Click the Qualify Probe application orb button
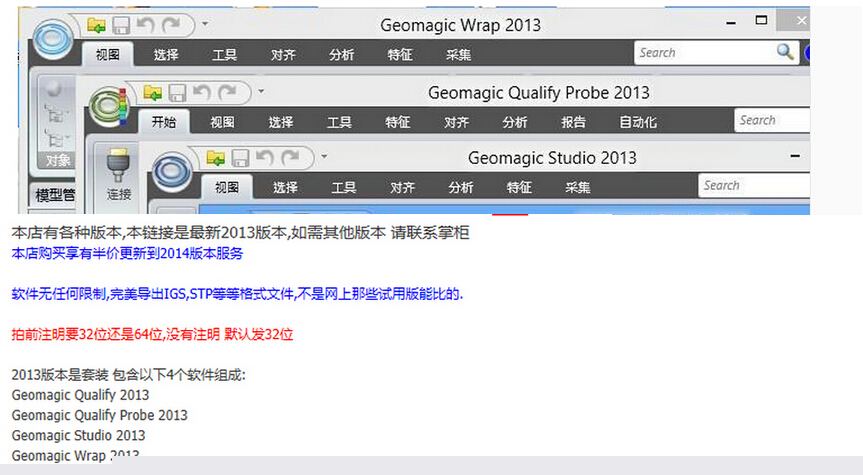 110,106
